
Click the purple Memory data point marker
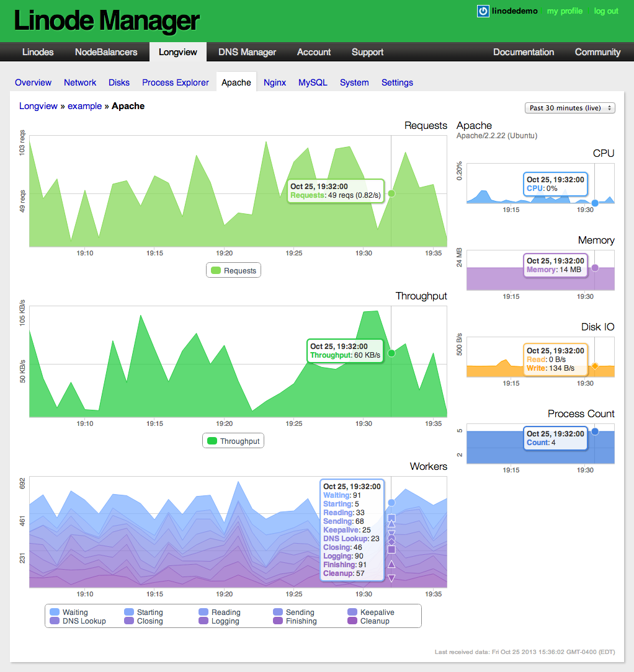595,268
